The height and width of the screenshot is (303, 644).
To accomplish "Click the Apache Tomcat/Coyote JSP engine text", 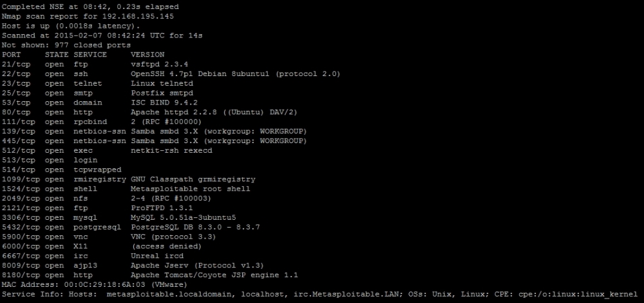I will point(205,275).
